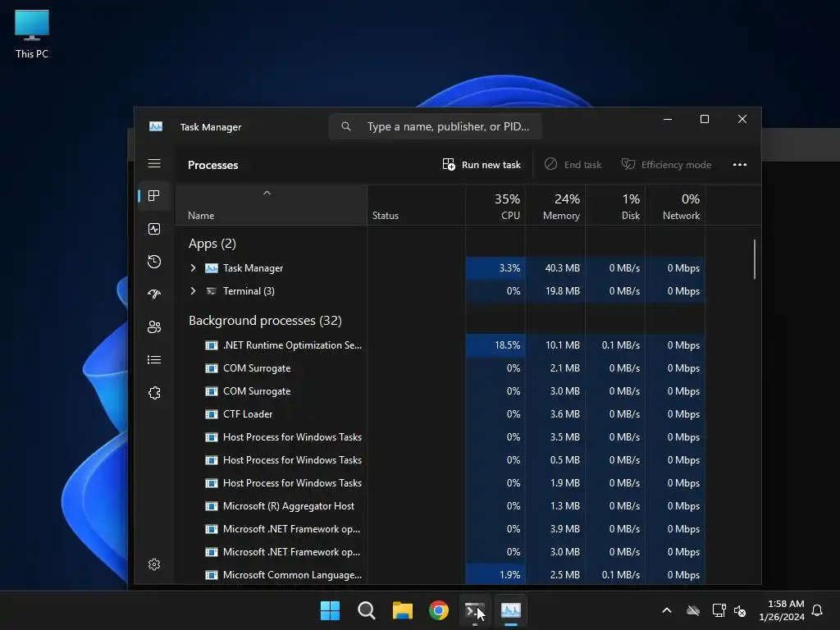Collapse the sort arrow above Name
840x630 pixels.
click(267, 193)
